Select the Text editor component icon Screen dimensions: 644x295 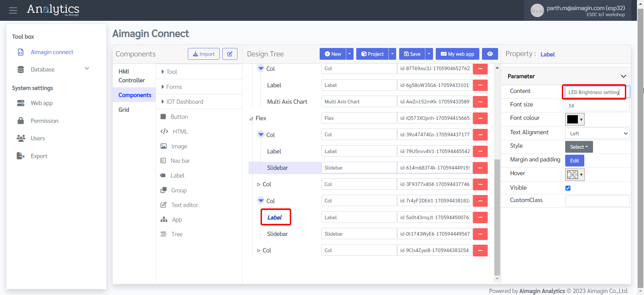point(164,205)
